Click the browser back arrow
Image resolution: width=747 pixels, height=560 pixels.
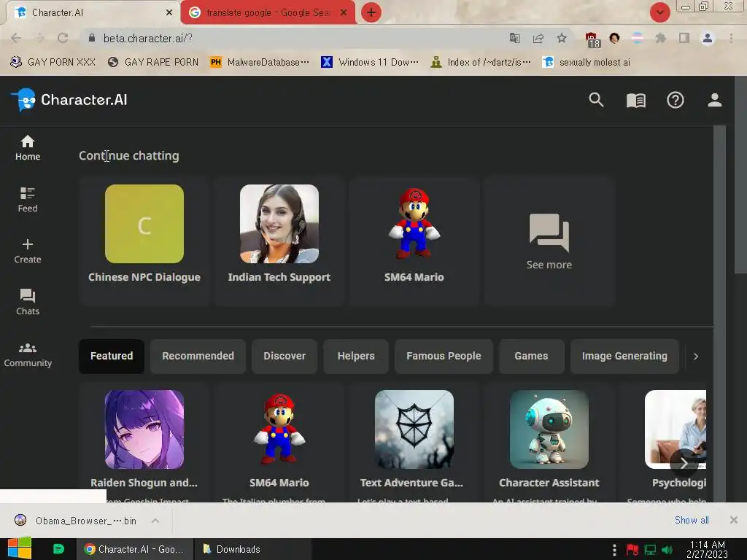pos(16,38)
